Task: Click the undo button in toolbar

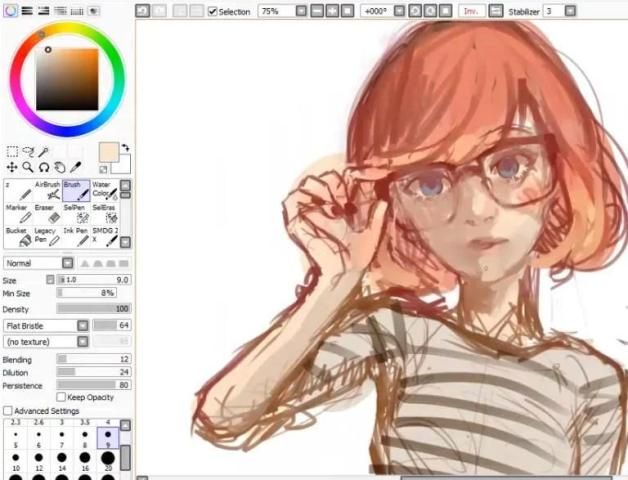Action: pos(143,11)
